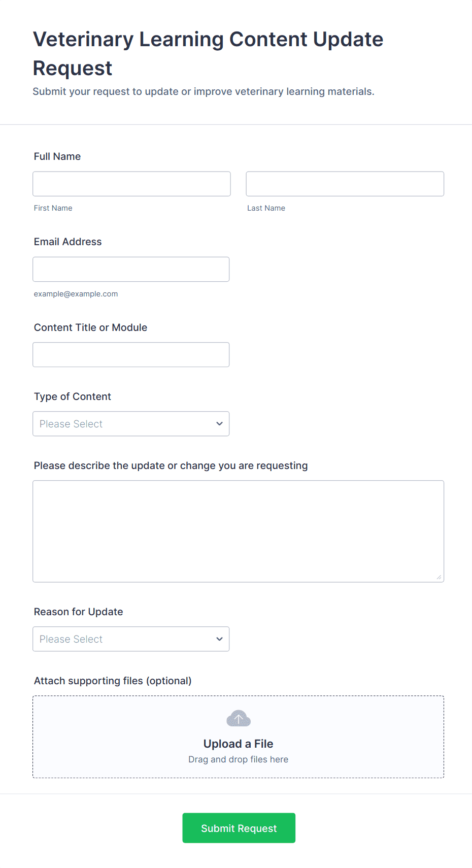Click "Drag and drop files here" text
The height and width of the screenshot is (868, 472).
tap(238, 759)
